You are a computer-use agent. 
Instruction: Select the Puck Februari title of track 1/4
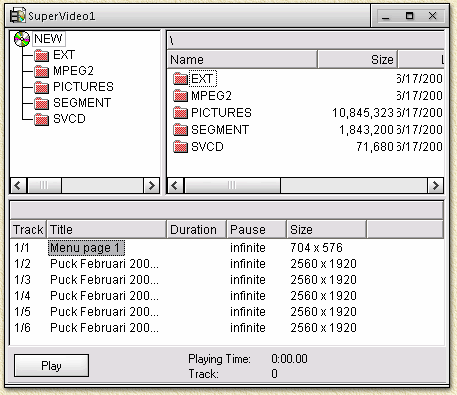point(104,296)
